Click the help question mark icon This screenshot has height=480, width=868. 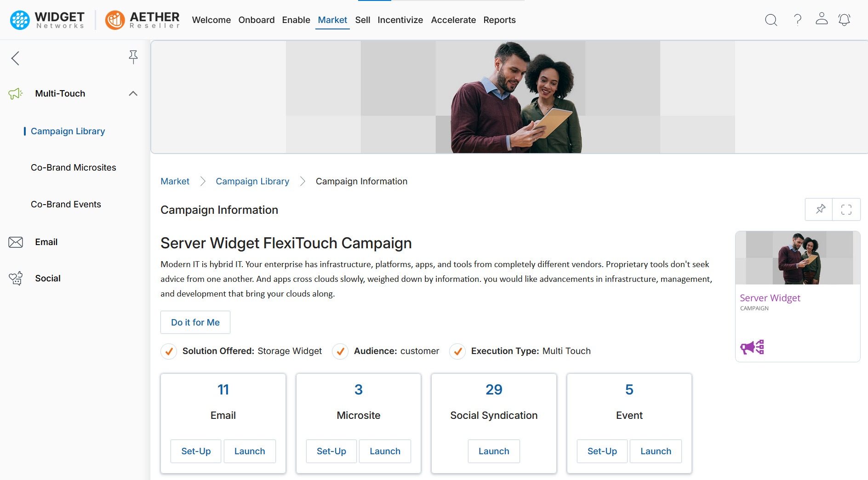(x=798, y=20)
